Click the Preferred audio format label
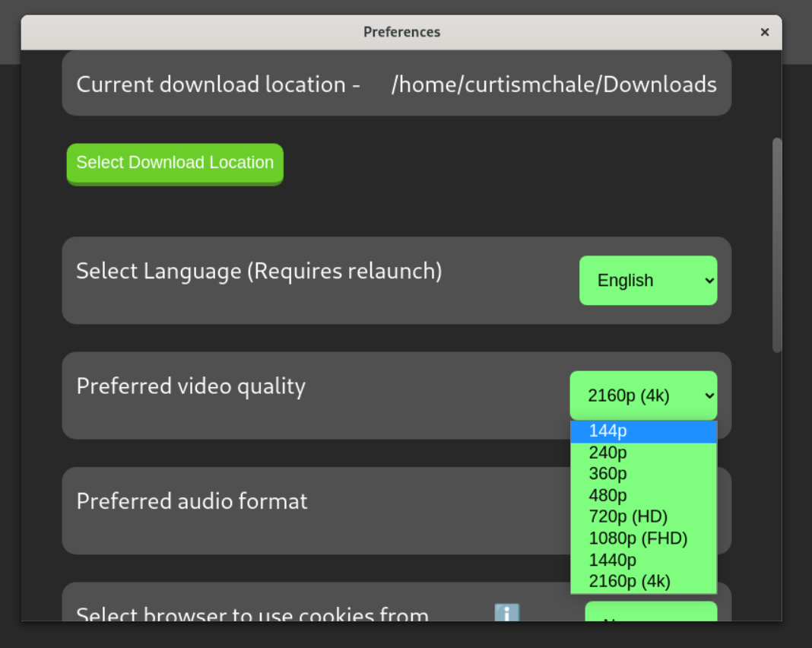Viewport: 812px width, 648px height. pyautogui.click(x=192, y=501)
